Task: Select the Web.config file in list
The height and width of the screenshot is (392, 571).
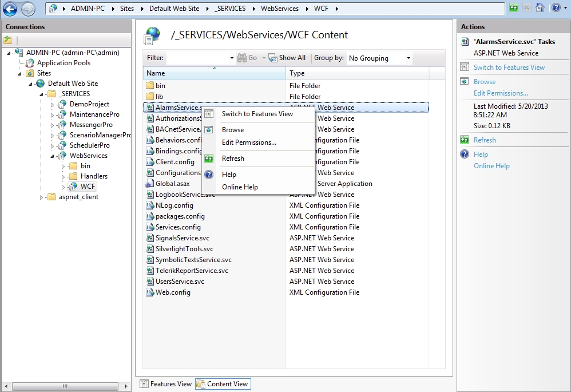Action: click(x=173, y=292)
